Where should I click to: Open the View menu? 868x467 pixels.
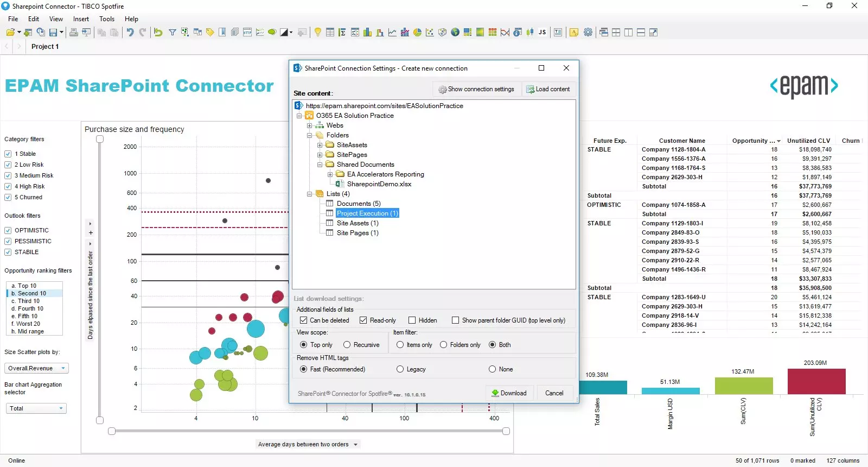(56, 19)
